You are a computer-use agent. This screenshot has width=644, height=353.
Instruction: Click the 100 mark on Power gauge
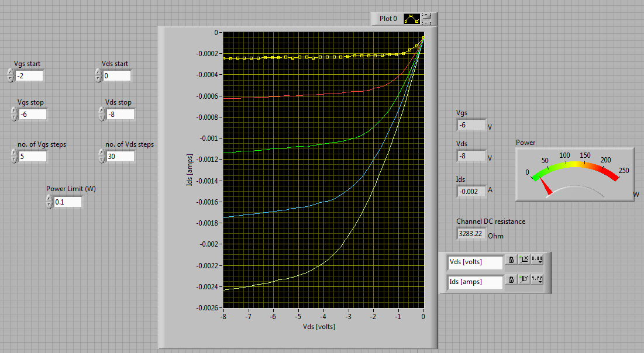(564, 155)
